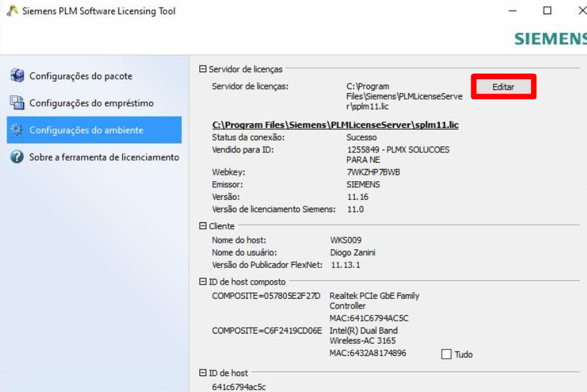The image size is (587, 392).
Task: Click FlexNet publisher version 11.13.1
Action: tap(345, 265)
